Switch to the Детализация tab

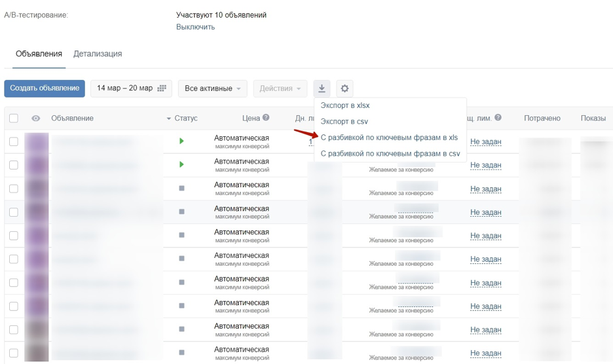click(98, 54)
